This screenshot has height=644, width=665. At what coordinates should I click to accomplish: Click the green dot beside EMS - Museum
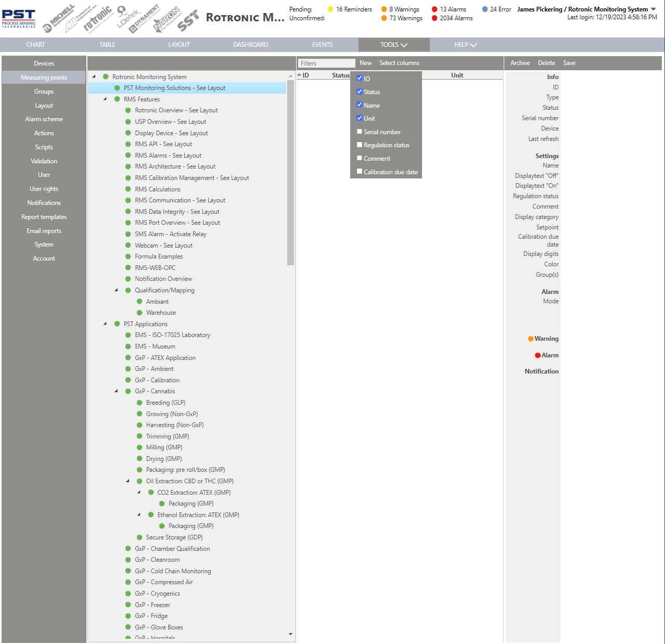tap(128, 346)
